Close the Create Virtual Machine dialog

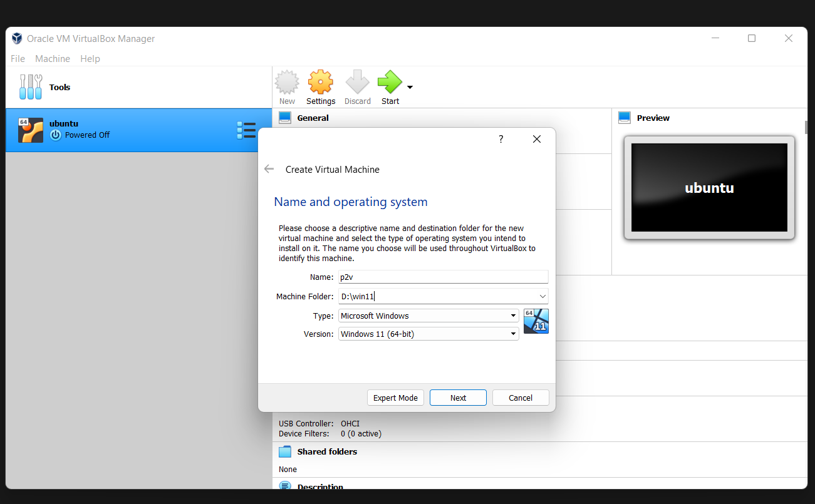pos(537,139)
